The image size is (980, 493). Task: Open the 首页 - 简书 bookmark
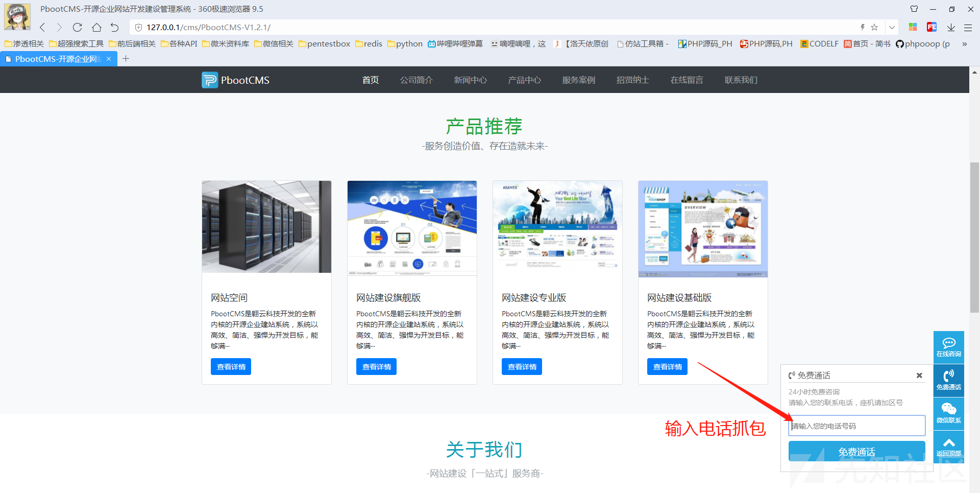(x=867, y=44)
